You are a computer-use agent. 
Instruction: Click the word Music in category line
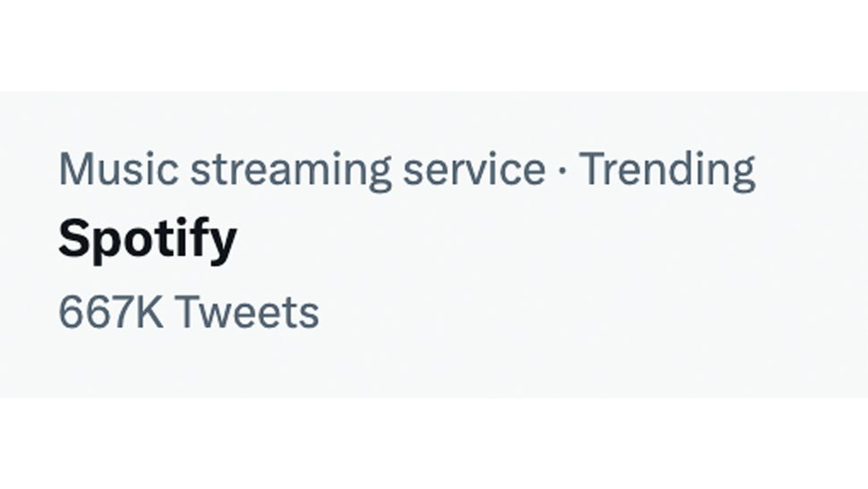118,169
